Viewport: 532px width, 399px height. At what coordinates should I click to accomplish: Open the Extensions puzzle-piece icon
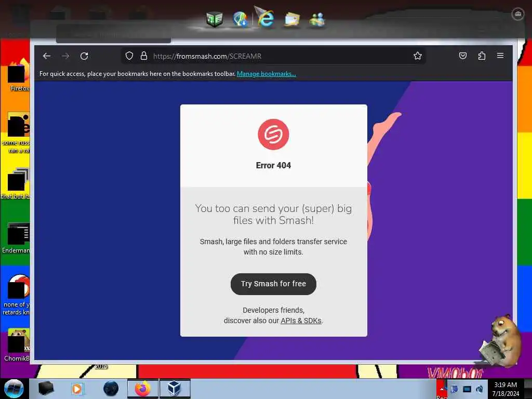[482, 56]
